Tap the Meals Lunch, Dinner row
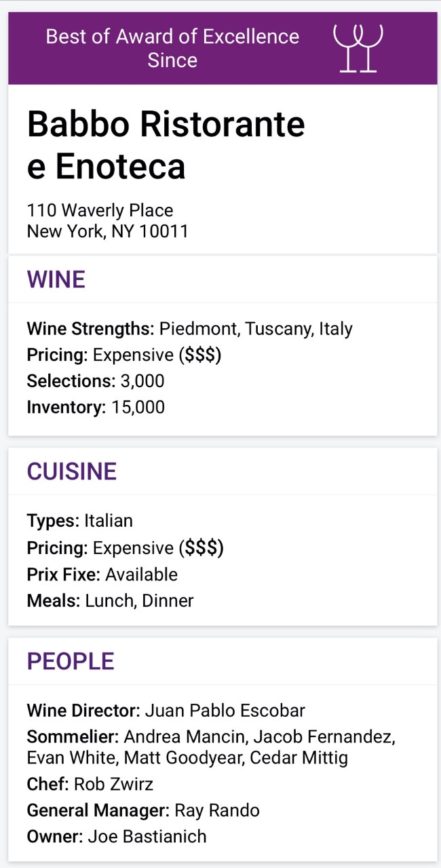441x868 pixels. pyautogui.click(x=110, y=601)
